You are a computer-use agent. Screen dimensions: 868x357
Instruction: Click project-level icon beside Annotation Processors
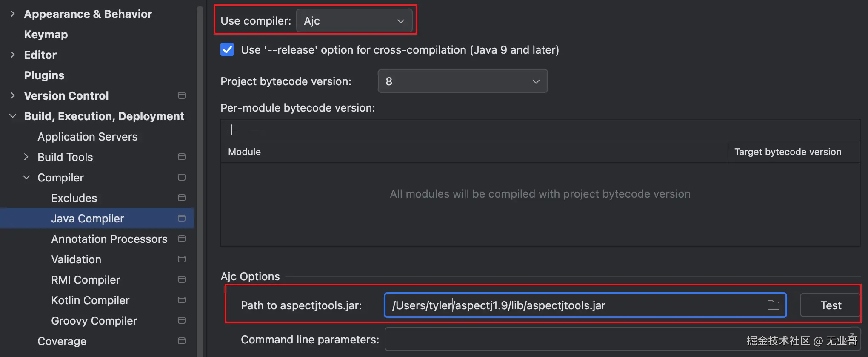(182, 239)
